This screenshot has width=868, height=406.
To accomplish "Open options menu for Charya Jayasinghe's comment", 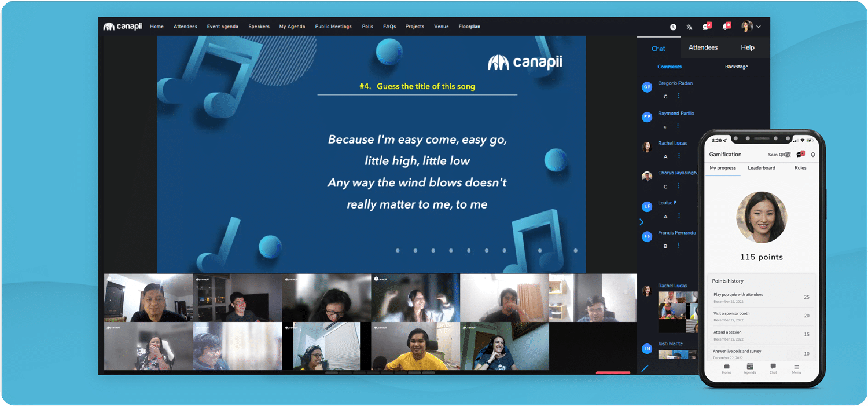I will [679, 186].
